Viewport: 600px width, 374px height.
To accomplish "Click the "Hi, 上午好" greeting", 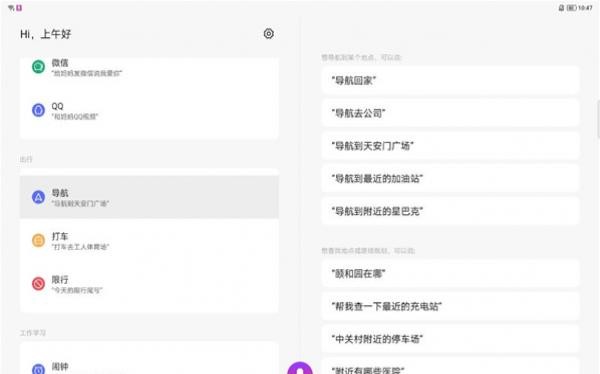I will [x=46, y=34].
